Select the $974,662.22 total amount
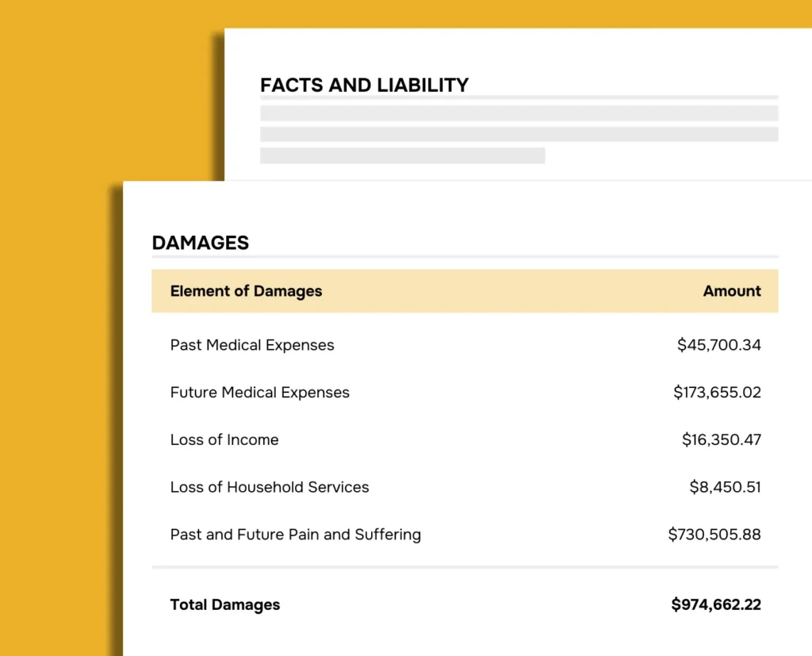812x656 pixels. click(715, 604)
